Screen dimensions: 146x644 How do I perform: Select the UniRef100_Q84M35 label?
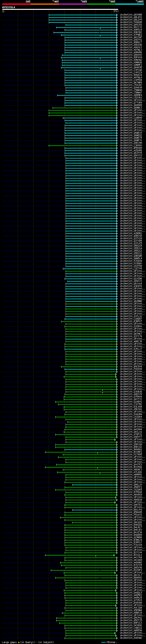coord(131,67)
